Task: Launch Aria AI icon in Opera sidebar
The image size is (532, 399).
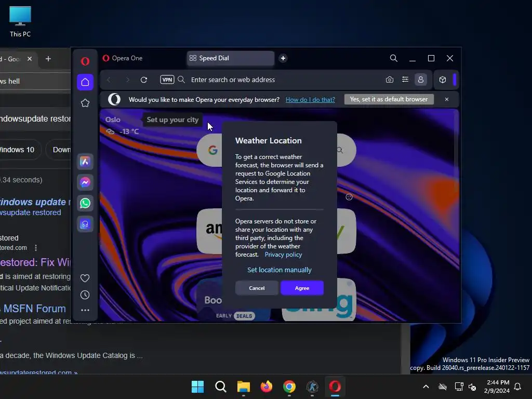Action: 85,162
